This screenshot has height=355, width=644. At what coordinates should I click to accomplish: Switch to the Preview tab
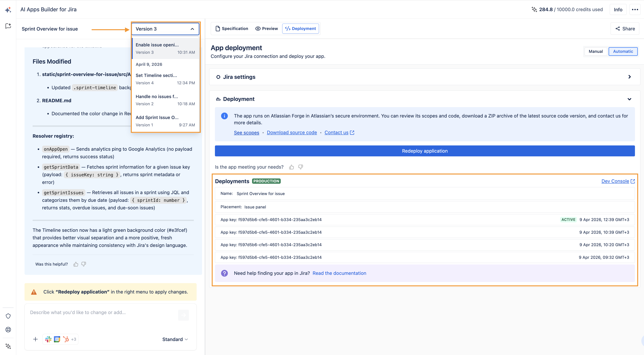coord(267,28)
